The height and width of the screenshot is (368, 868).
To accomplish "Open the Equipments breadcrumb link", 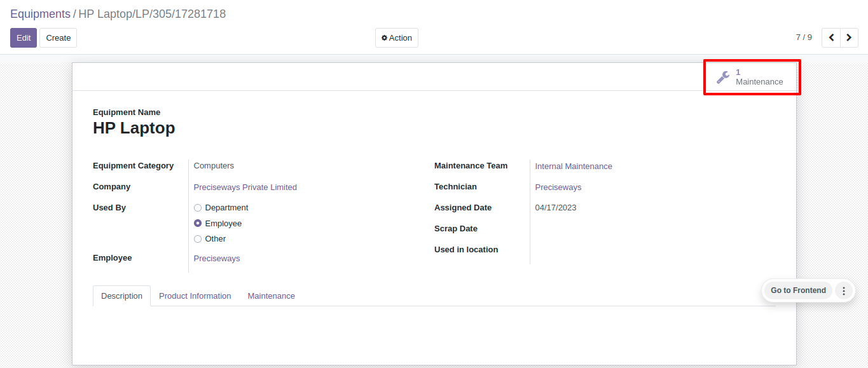I will click(40, 14).
